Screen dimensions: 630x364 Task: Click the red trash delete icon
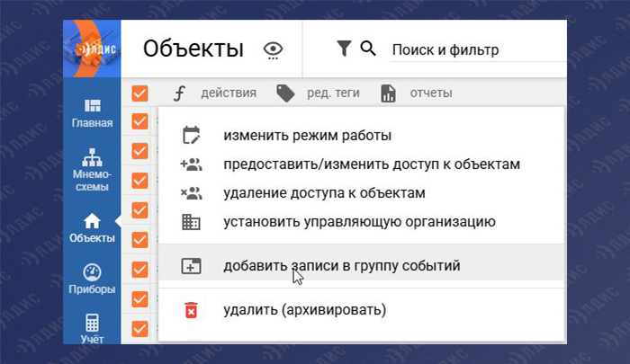click(191, 310)
